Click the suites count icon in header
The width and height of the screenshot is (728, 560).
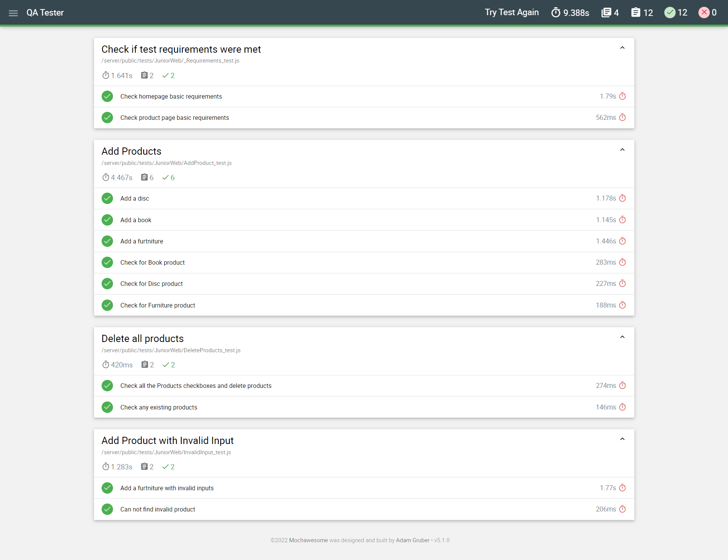tap(606, 13)
